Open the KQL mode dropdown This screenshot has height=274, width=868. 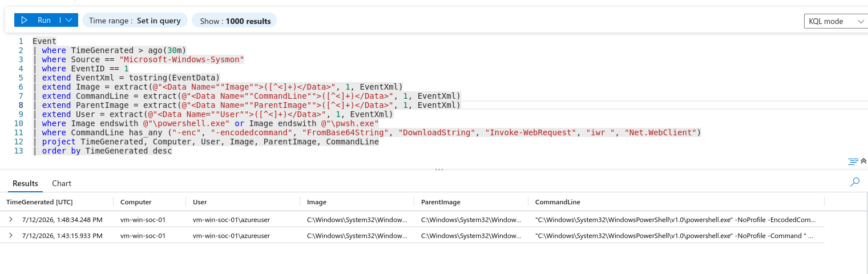click(x=835, y=21)
